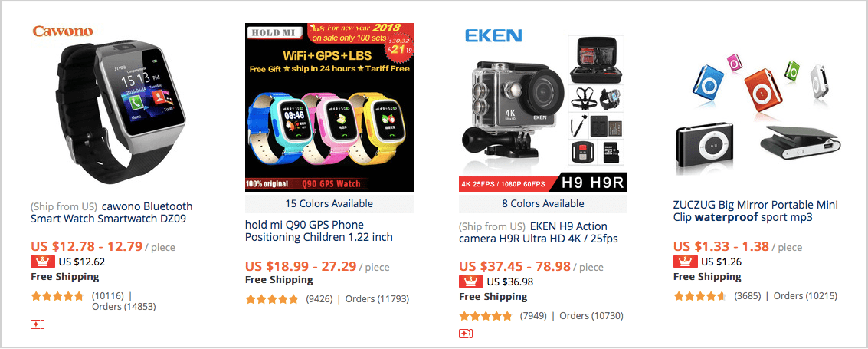Show the 8 Colors Available options
The height and width of the screenshot is (349, 868).
[x=543, y=203]
